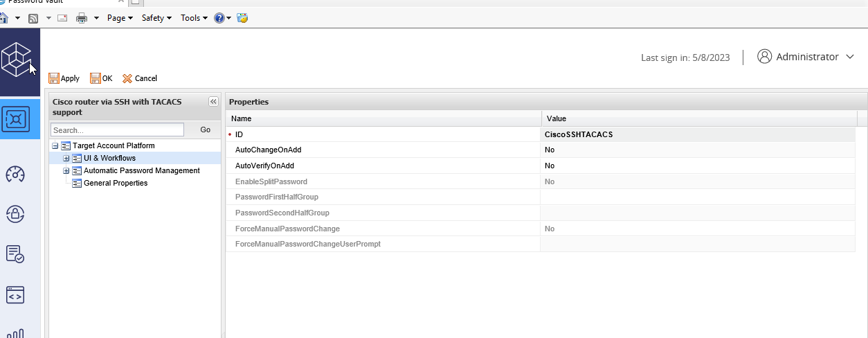The height and width of the screenshot is (338, 868).
Task: Click the Last sign in date text
Action: pos(685,57)
